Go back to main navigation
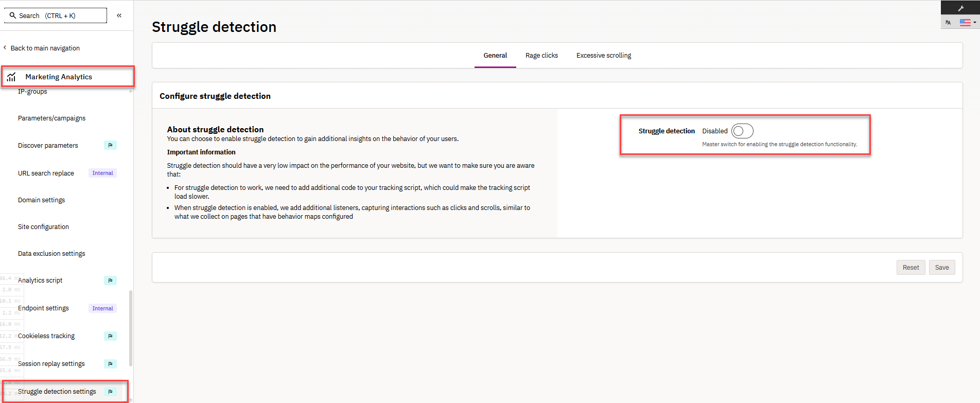980x403 pixels. pos(45,48)
